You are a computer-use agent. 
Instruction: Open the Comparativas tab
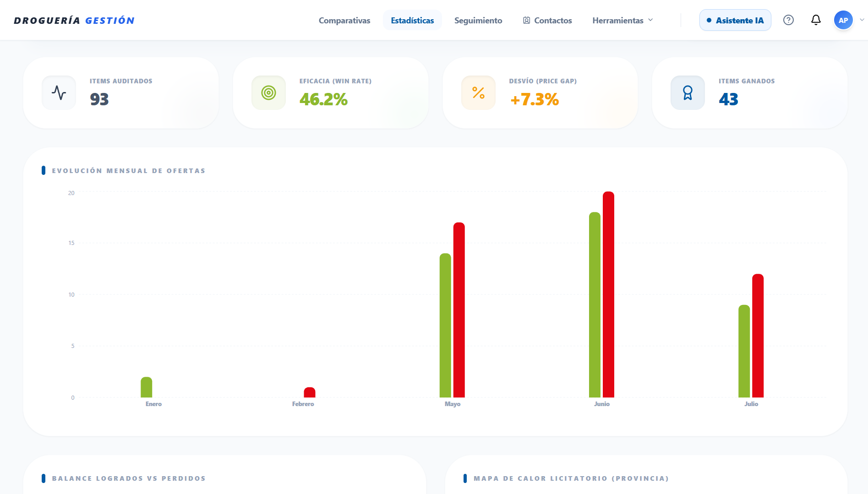[344, 20]
